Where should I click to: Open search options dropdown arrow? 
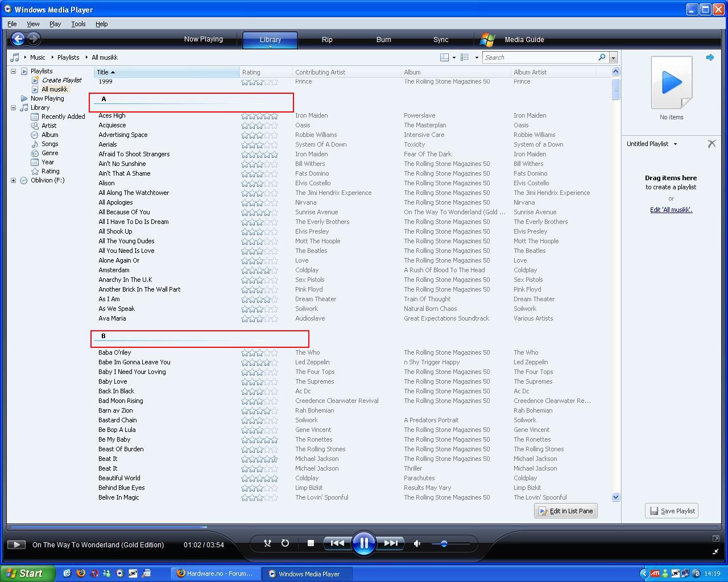tap(613, 57)
